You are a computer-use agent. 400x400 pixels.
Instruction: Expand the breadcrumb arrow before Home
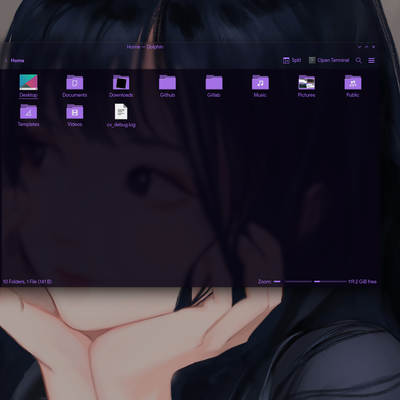6,61
